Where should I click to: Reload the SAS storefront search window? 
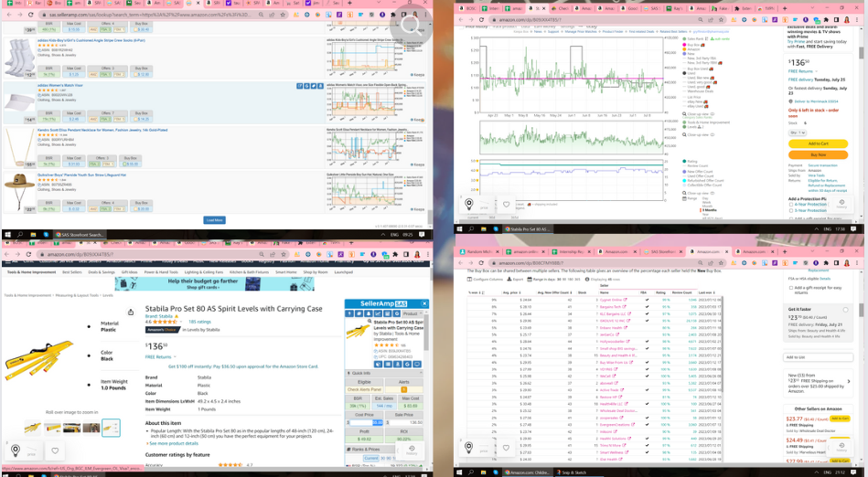31,15
